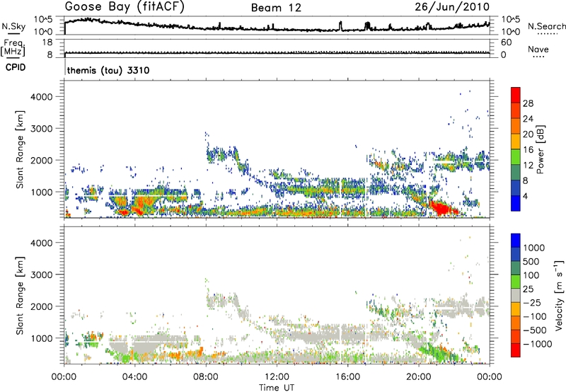Click the '2000' tick on power panel axis

pyautogui.click(x=41, y=161)
